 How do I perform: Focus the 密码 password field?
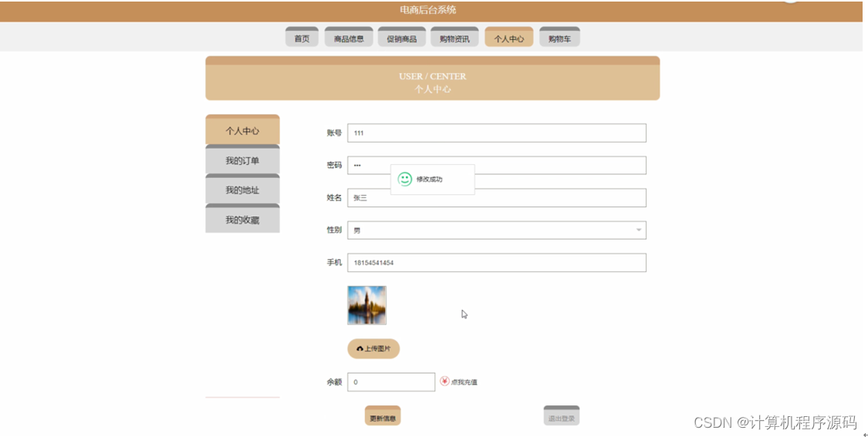[x=497, y=165]
